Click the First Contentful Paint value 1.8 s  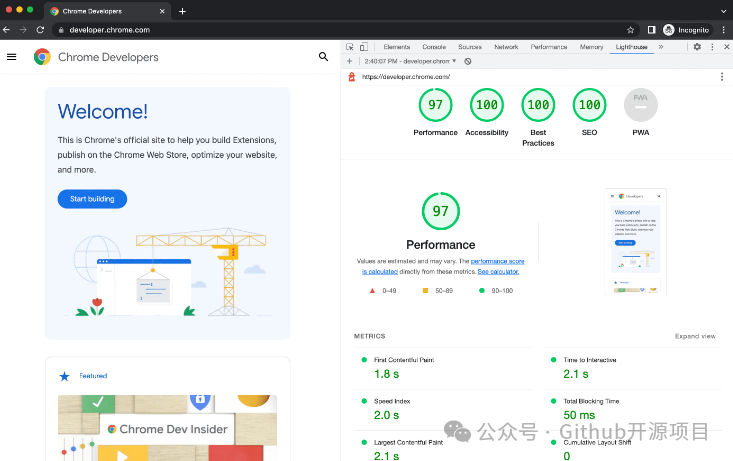(x=387, y=374)
